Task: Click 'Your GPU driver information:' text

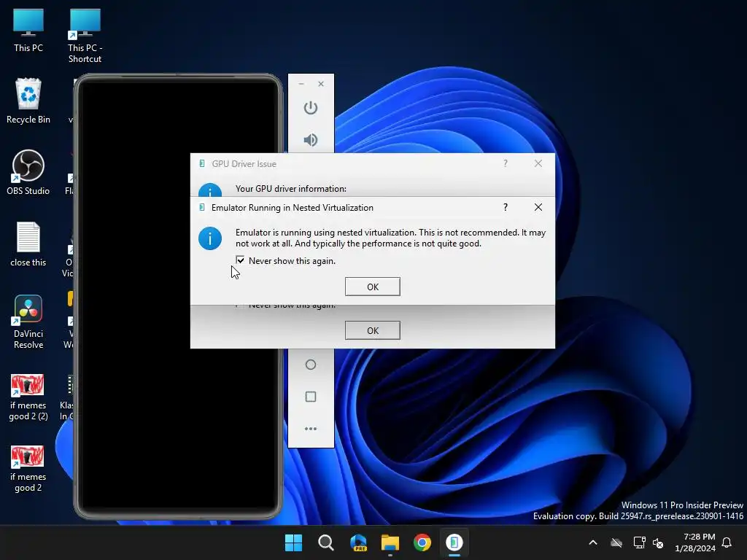Action: [291, 189]
